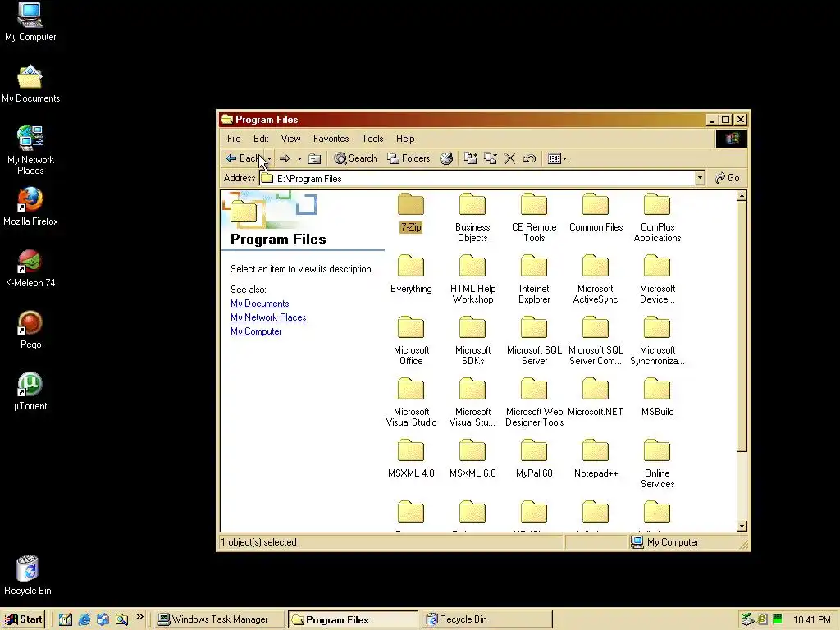Screen dimensions: 840x630
Task: Toggle the Folders pane button
Action: pos(409,158)
